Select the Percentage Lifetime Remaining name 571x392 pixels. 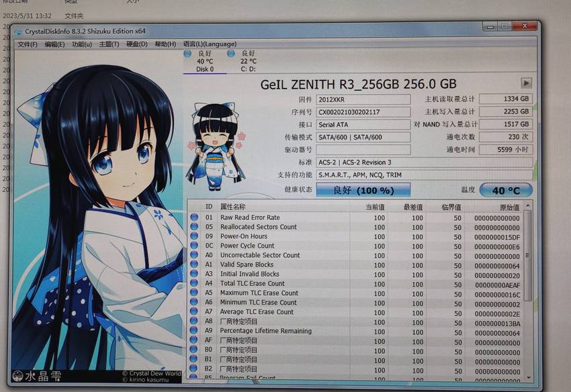tap(266, 331)
